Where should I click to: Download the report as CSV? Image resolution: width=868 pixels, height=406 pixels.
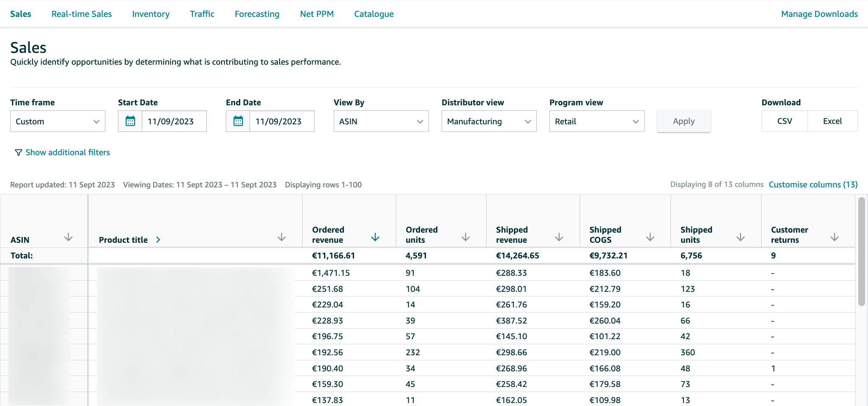pos(784,121)
